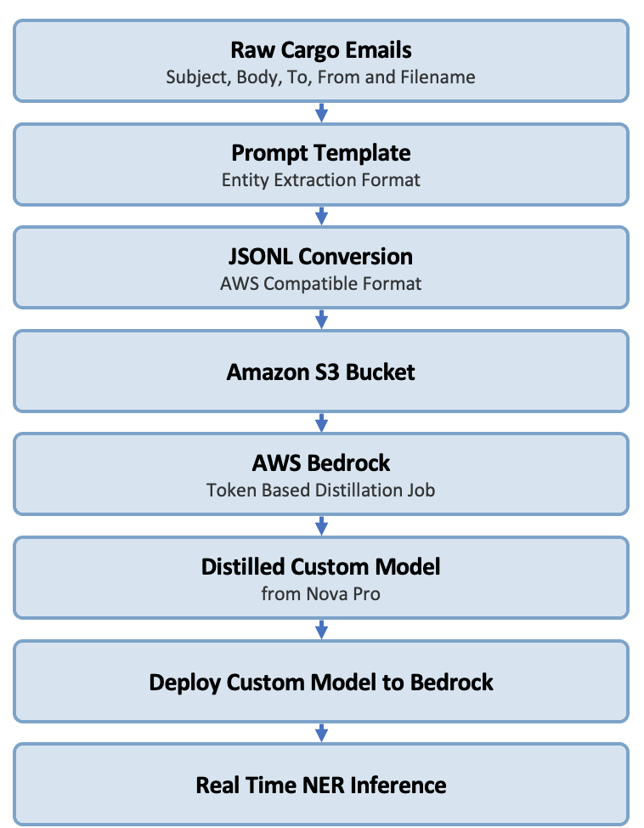This screenshot has height=828, width=644.
Task: Click the AWS Bedrock box
Action: click(x=321, y=474)
